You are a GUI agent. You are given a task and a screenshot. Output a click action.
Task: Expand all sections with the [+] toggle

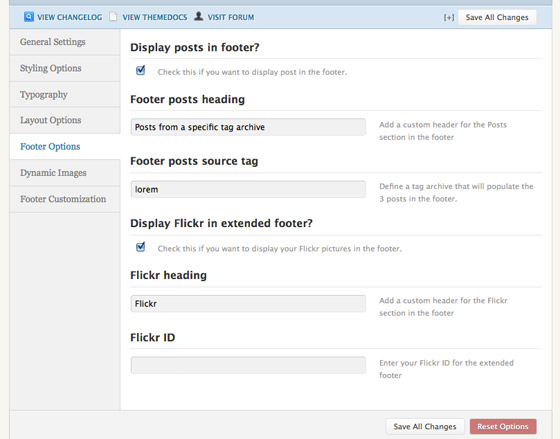449,18
